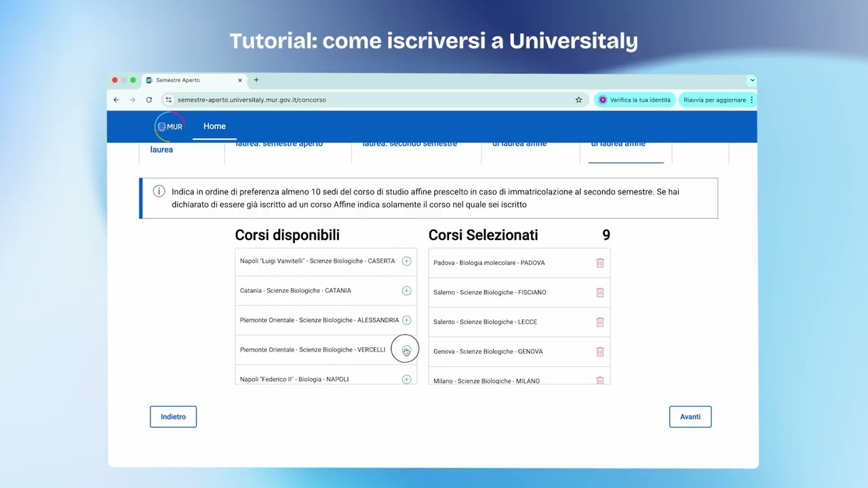Screen dimensions: 868x488
Task: Select Semestre Aperto browser tab
Action: click(195, 80)
